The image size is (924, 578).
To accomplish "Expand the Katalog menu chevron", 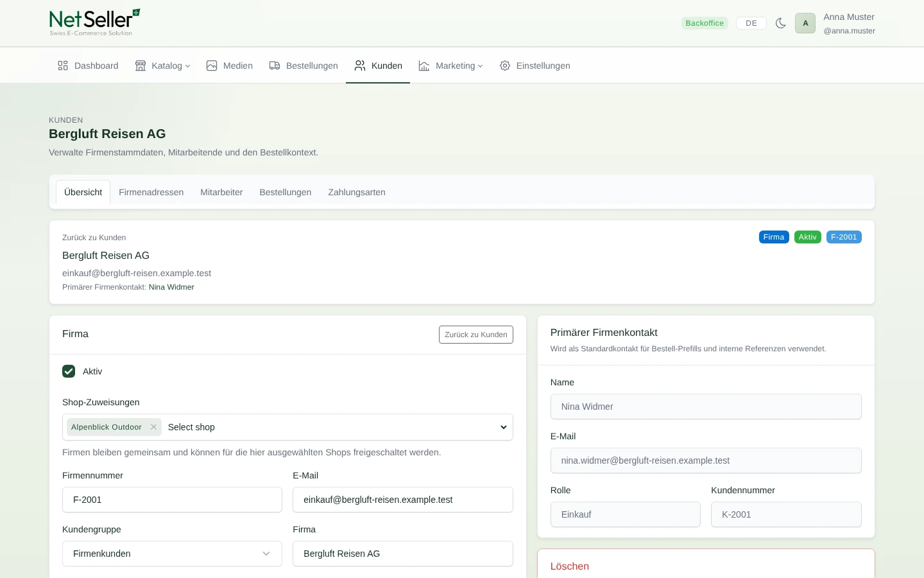I will pyautogui.click(x=188, y=66).
